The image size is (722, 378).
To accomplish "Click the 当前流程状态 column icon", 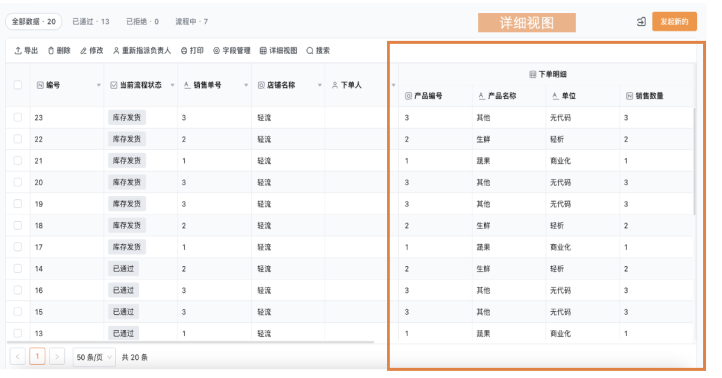I will pyautogui.click(x=114, y=85).
